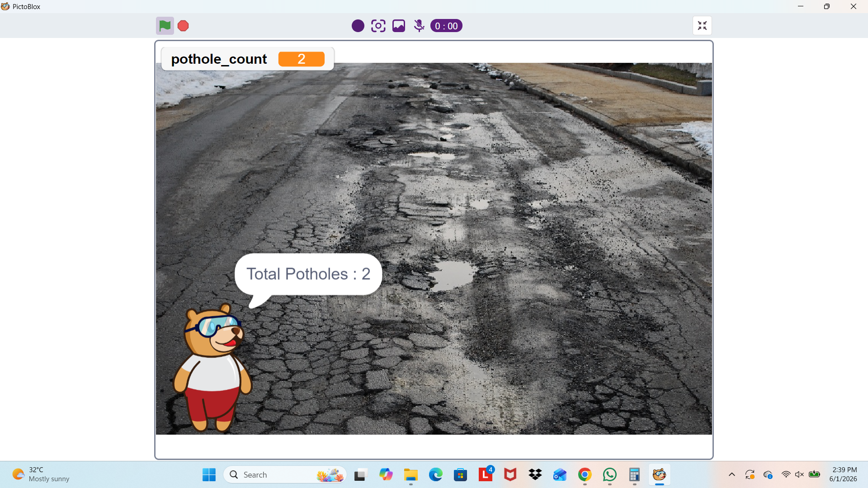Click the pothole_count variable monitor

(248, 59)
